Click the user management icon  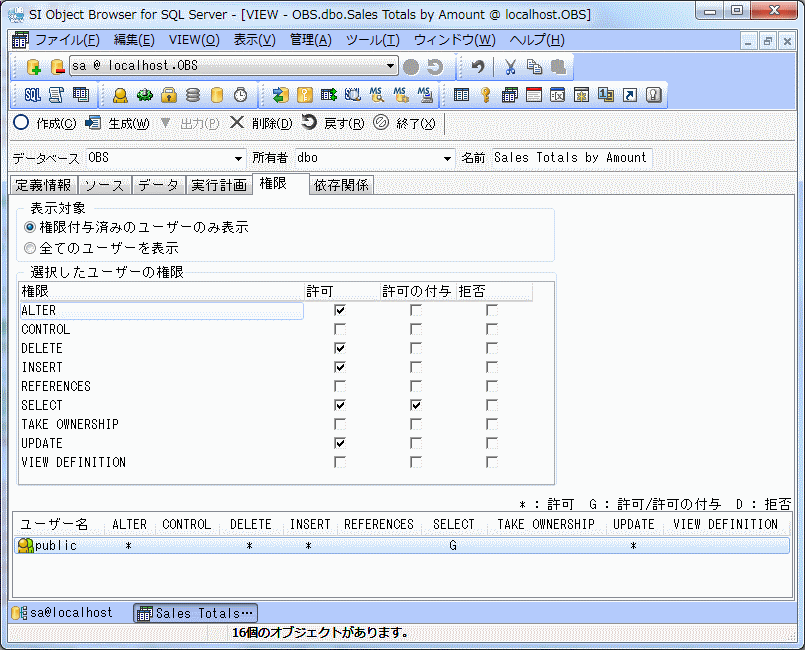[120, 95]
